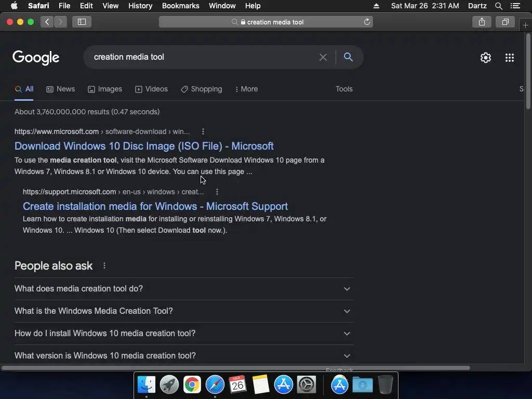Show the Safari sidebar
The image size is (532, 399).
pyautogui.click(x=82, y=22)
